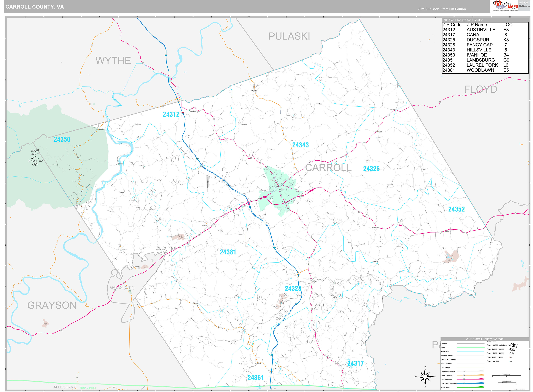This screenshot has height=392, width=533.
Task: Click 'Secondary Streets' label in the legend
Action: pos(448,359)
